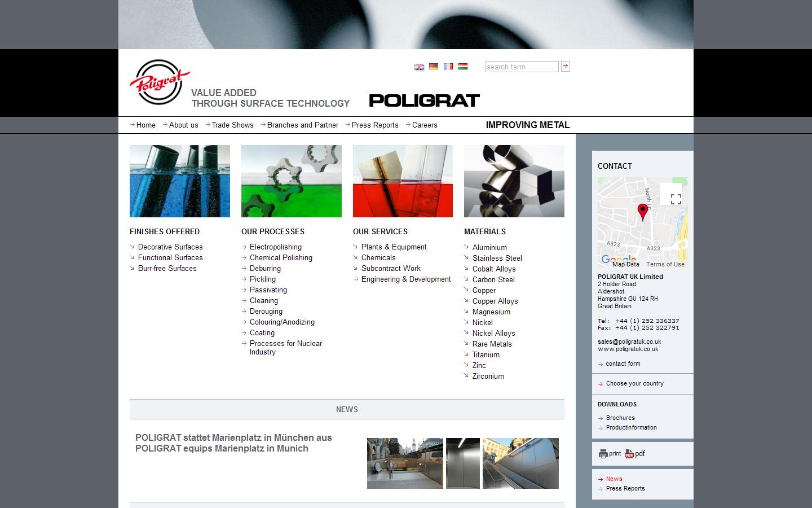Click the Poligrat logo
Screen dimensions: 812x508
[x=160, y=82]
